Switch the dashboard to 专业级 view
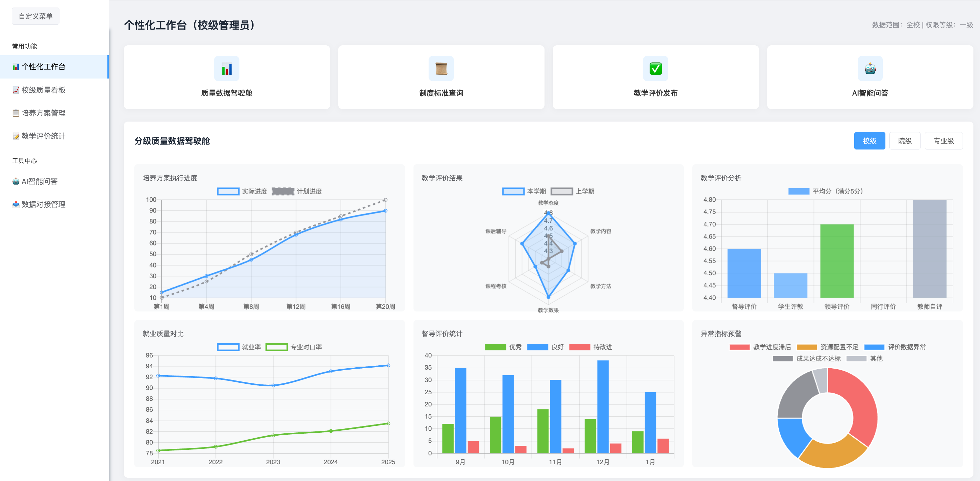Screen dimensions: 980x481 click(944, 140)
